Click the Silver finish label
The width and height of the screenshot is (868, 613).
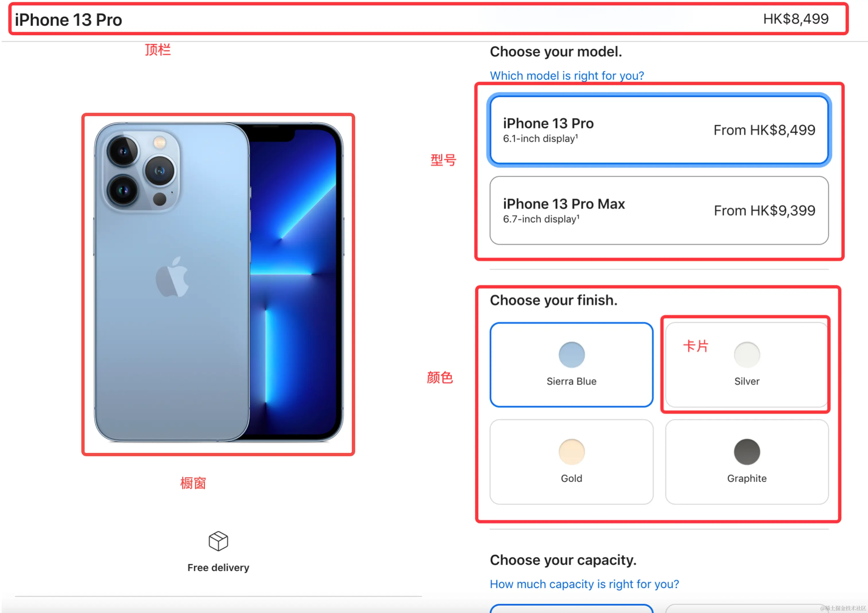[747, 381]
